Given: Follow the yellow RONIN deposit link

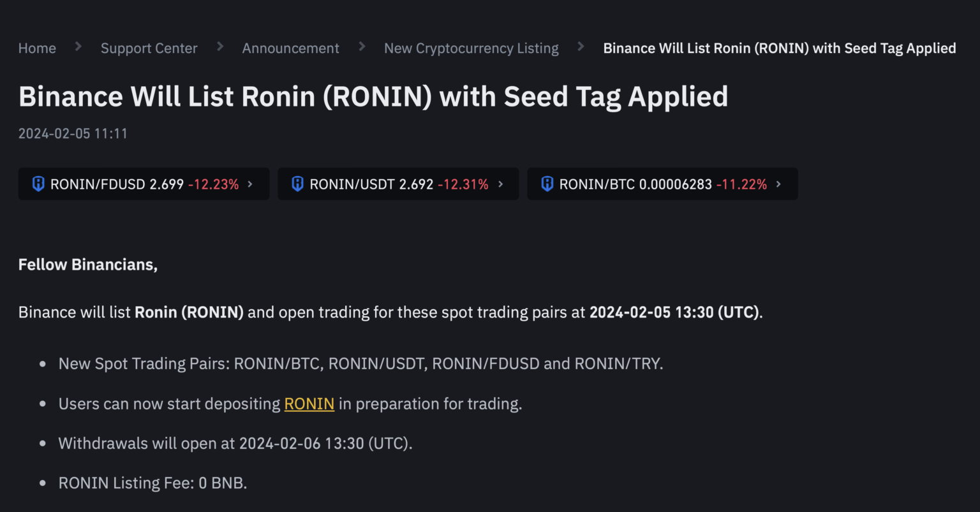Looking at the screenshot, I should [x=309, y=404].
